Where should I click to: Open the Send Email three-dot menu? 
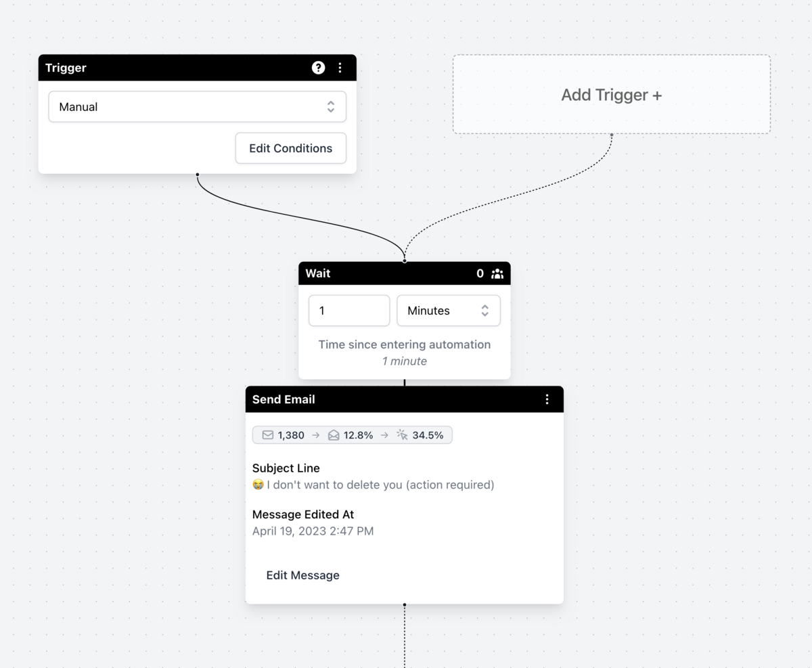pos(547,399)
